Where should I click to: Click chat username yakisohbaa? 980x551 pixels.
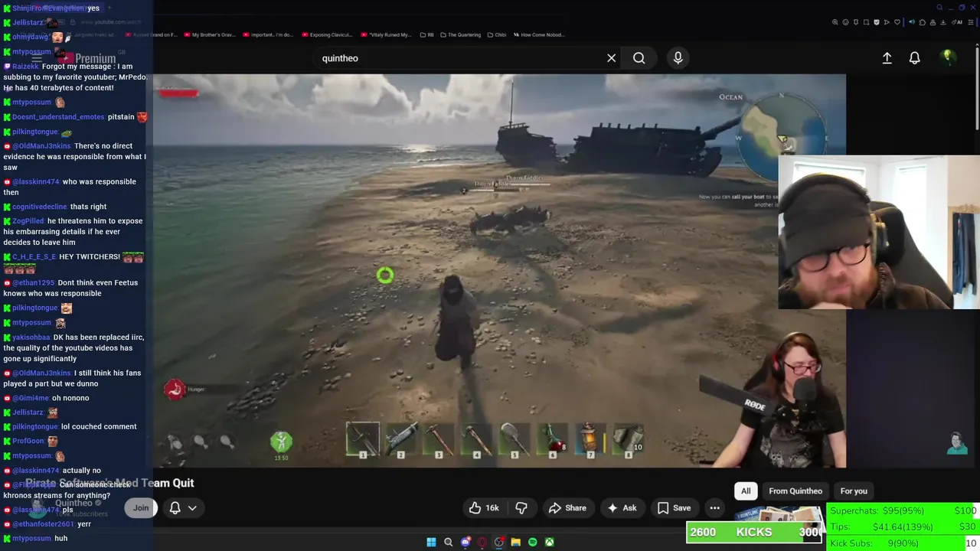(x=31, y=337)
